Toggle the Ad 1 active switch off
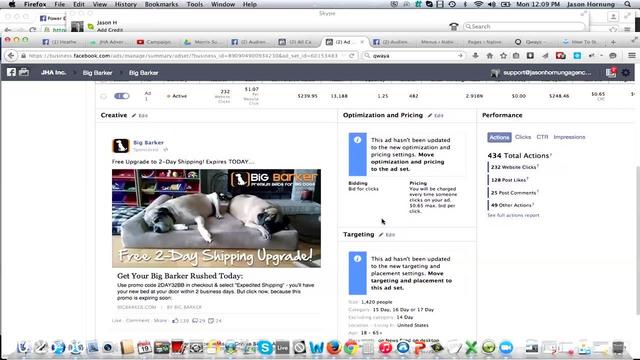The height and width of the screenshot is (360, 640). (x=122, y=96)
